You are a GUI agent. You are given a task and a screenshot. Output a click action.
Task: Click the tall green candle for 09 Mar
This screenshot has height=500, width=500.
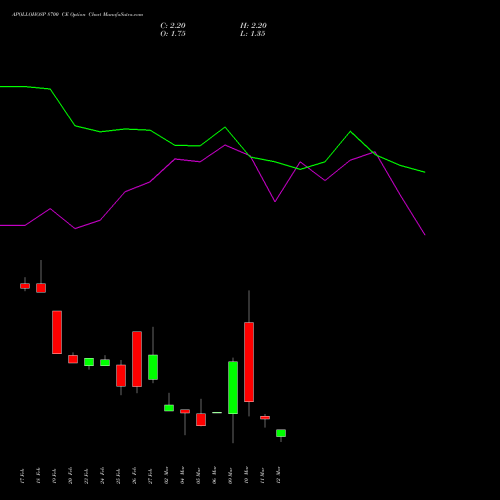[233, 388]
